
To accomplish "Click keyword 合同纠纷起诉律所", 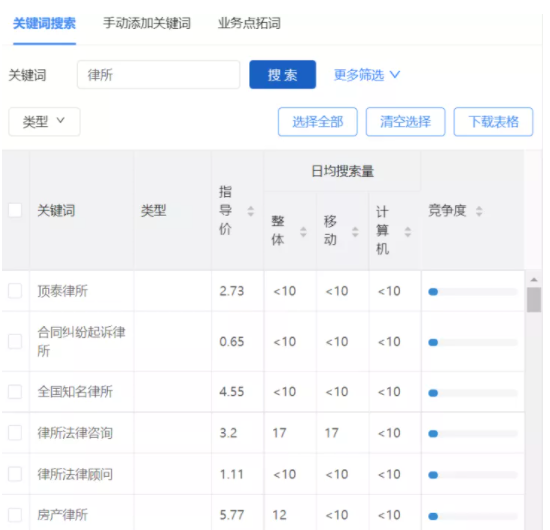I will click(81, 341).
